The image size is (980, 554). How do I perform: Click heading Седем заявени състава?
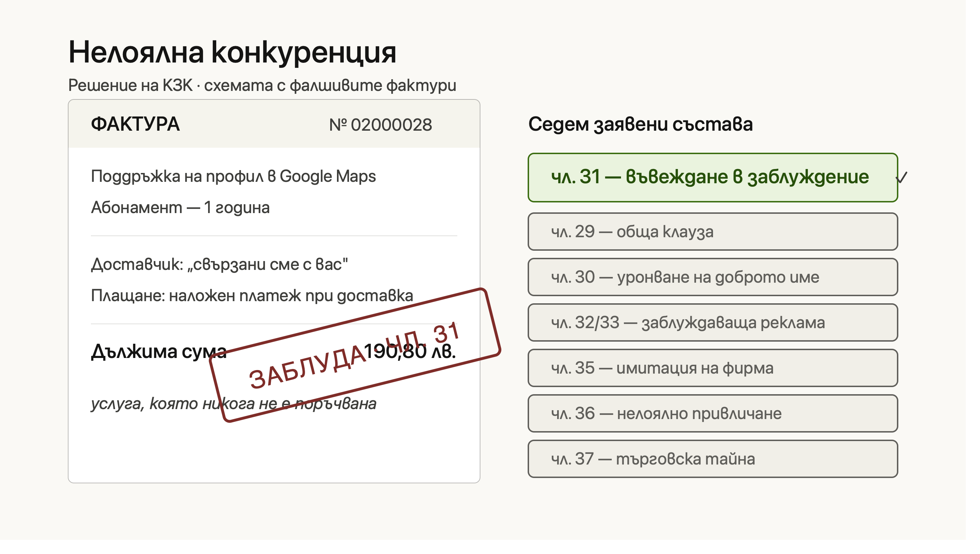click(x=640, y=124)
